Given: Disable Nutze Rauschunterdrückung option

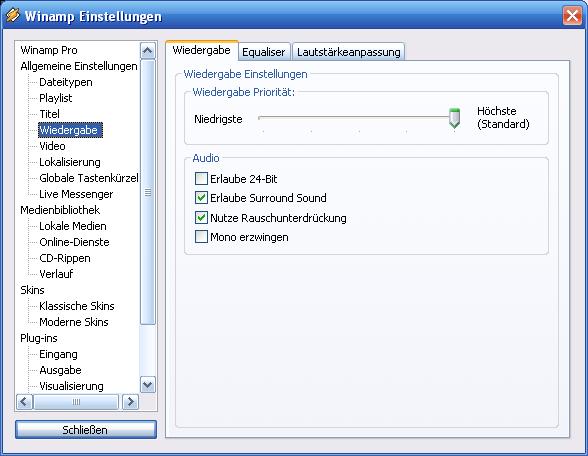Looking at the screenshot, I should coord(201,218).
